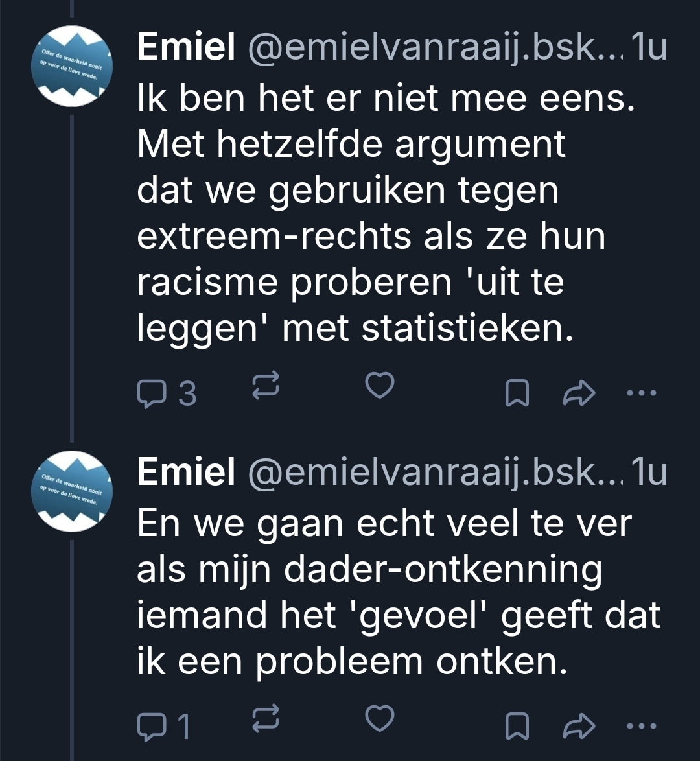Open more options for second post
Screen dimensions: 700x761
pos(643,725)
